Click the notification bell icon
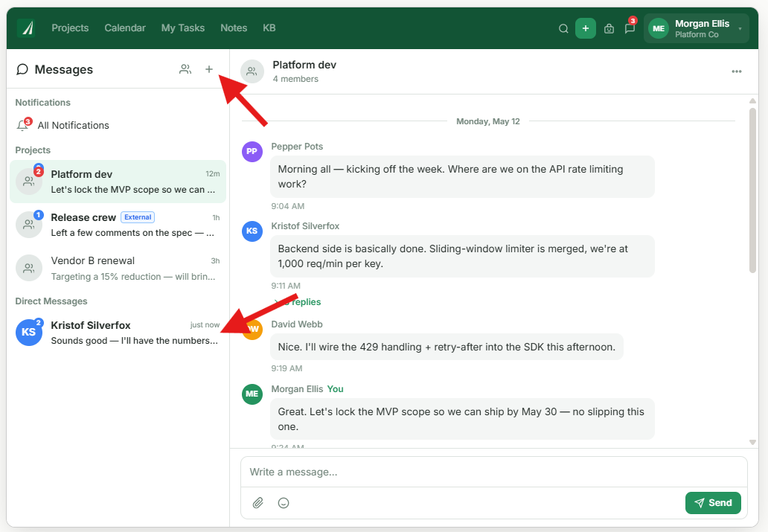 (x=22, y=126)
